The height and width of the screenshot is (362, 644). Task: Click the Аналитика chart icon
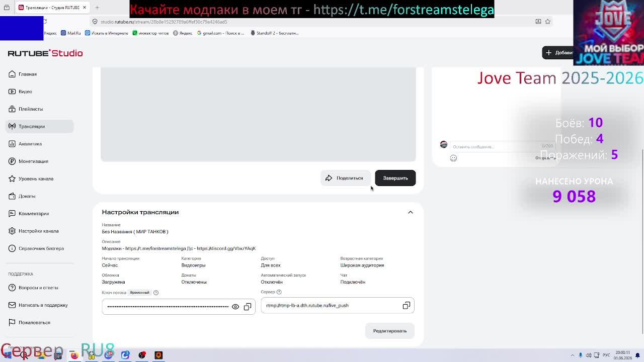[x=12, y=144]
